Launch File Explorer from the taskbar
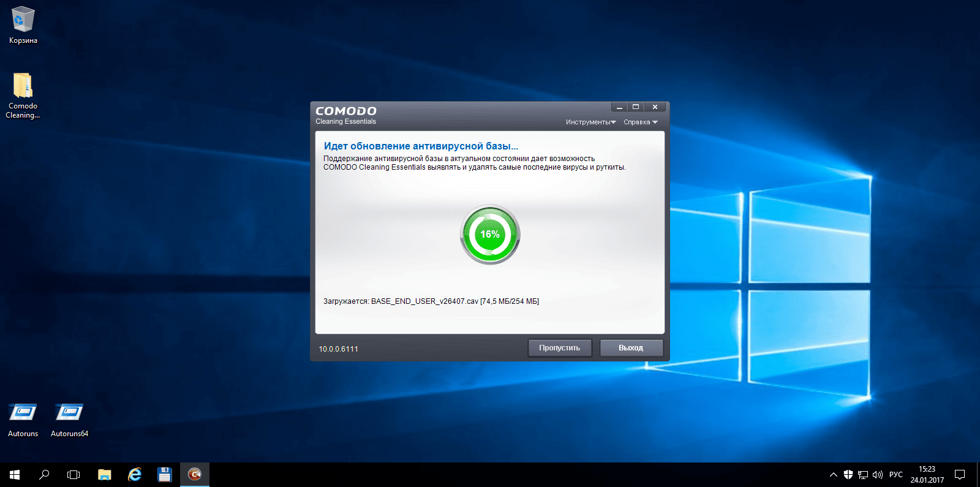Screen dimensions: 980x487 pyautogui.click(x=104, y=475)
